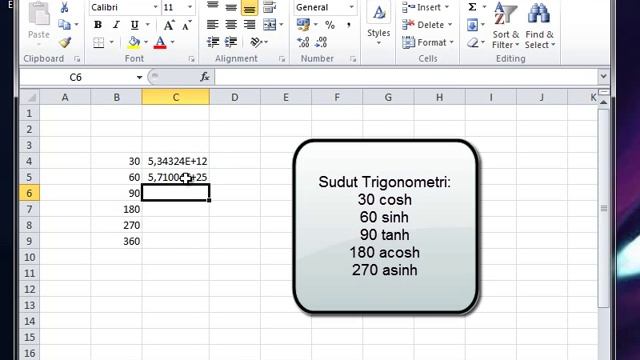Expand the formula bar
This screenshot has width=640, height=360.
point(603,77)
